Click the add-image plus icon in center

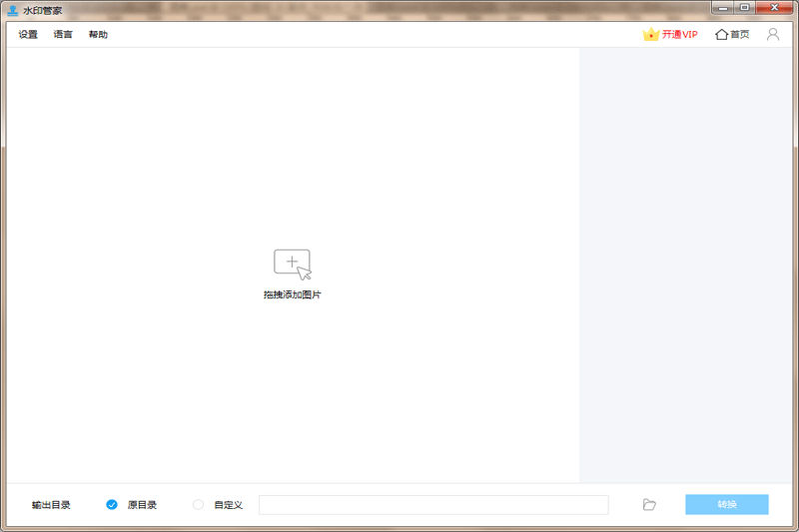(x=292, y=264)
